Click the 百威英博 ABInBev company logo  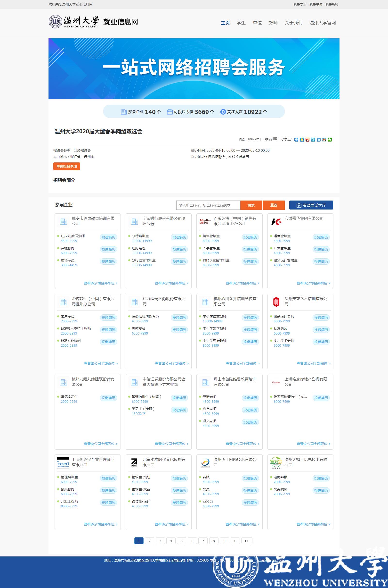click(205, 221)
